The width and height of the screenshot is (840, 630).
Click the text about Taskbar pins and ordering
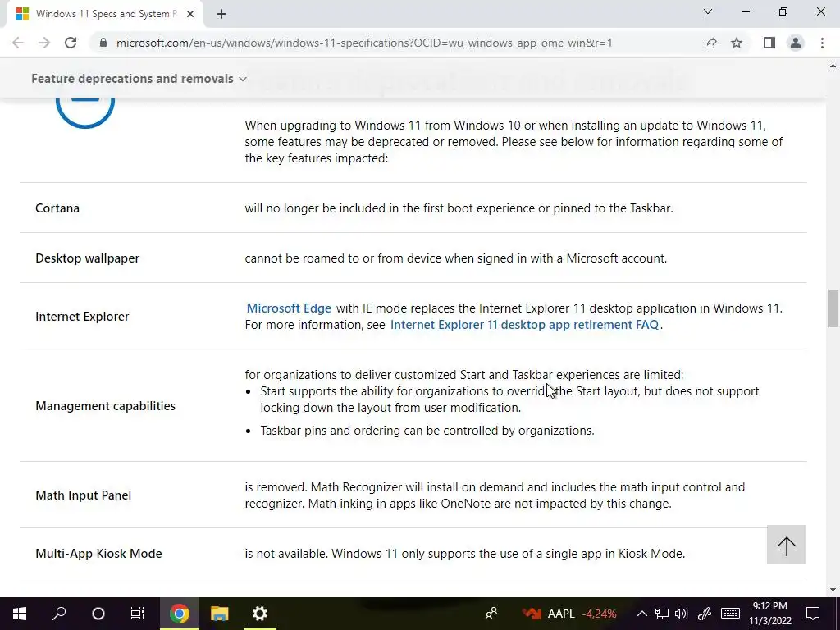427,431
